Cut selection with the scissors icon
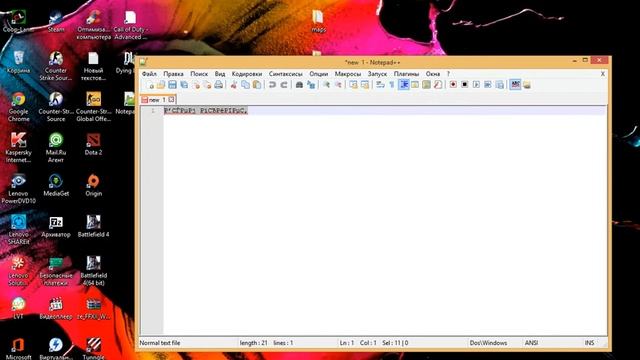 (x=234, y=85)
